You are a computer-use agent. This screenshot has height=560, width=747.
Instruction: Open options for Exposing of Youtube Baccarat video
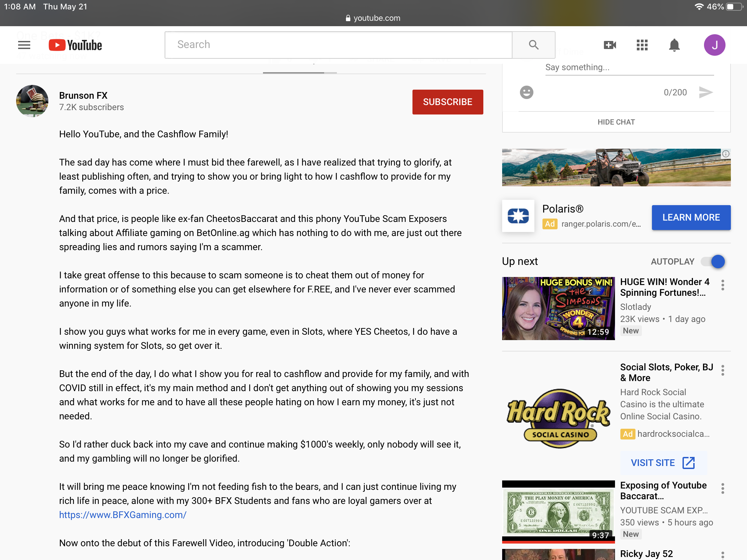click(723, 488)
